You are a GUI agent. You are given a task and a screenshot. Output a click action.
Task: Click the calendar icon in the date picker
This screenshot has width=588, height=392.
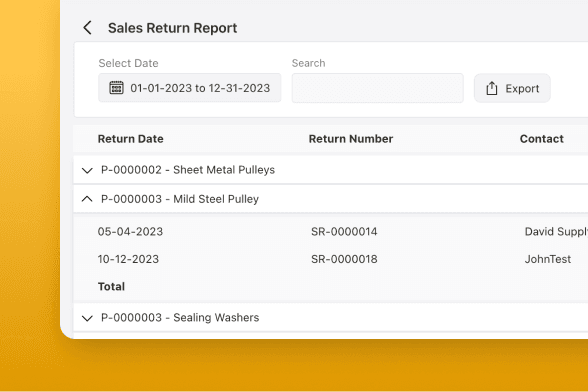tap(116, 88)
